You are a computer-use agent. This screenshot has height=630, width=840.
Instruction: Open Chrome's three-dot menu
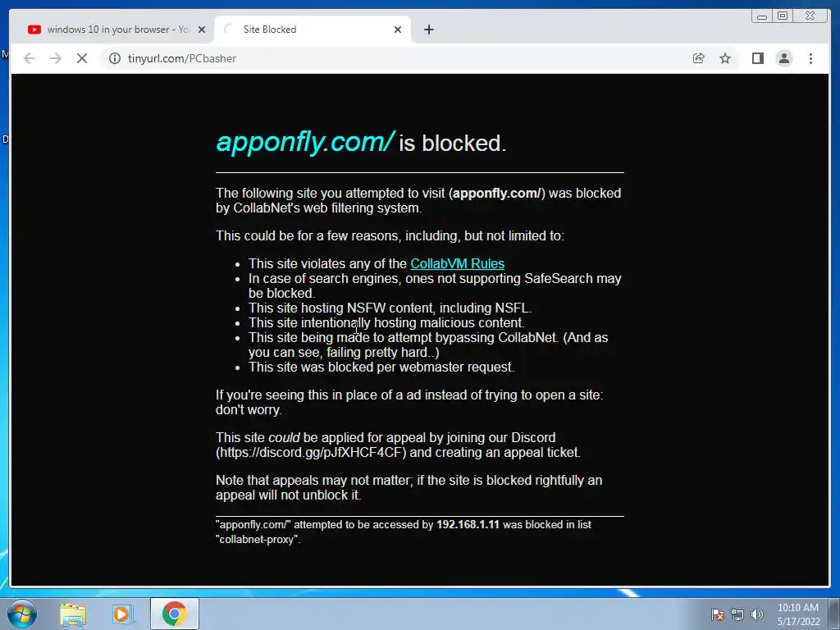(x=810, y=58)
